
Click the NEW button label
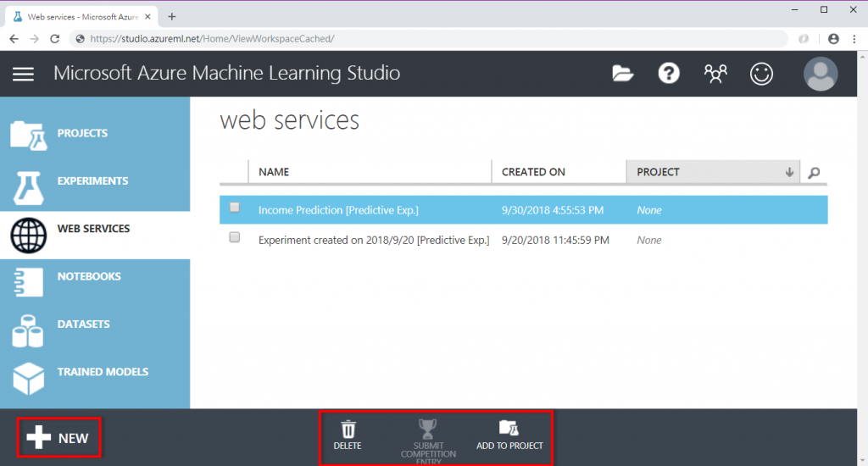[x=74, y=438]
